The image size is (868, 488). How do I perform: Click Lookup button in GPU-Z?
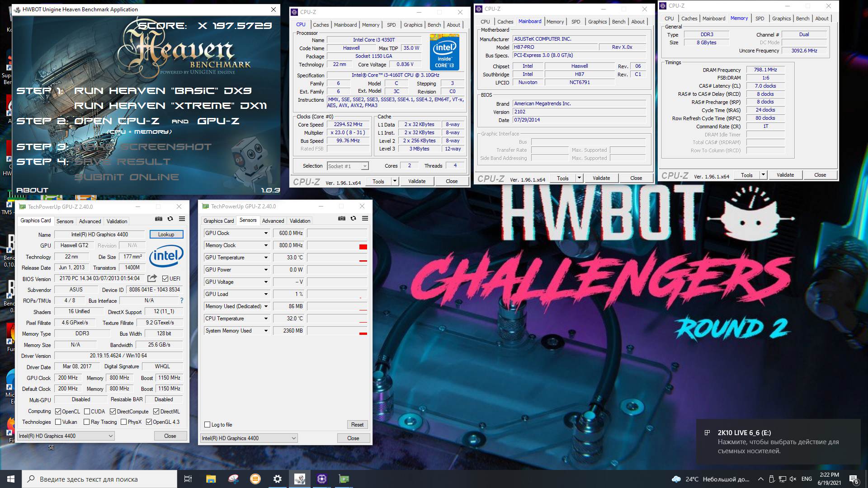[x=166, y=235]
